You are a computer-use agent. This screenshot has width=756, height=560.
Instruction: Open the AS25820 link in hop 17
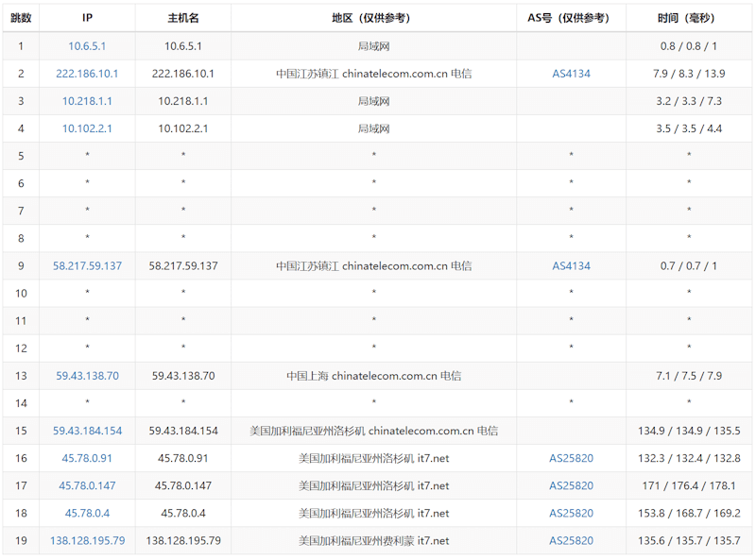pyautogui.click(x=571, y=486)
